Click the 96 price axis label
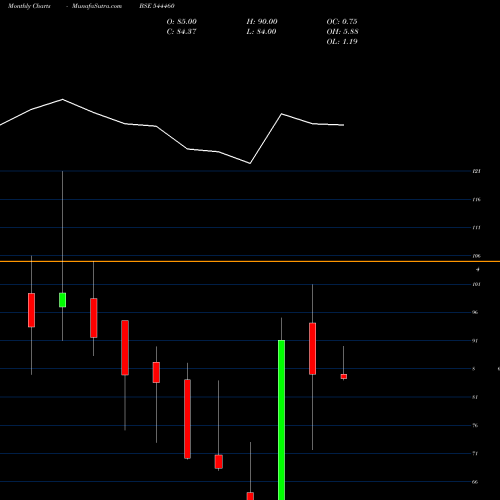This screenshot has height=500, width=500. tap(475, 312)
